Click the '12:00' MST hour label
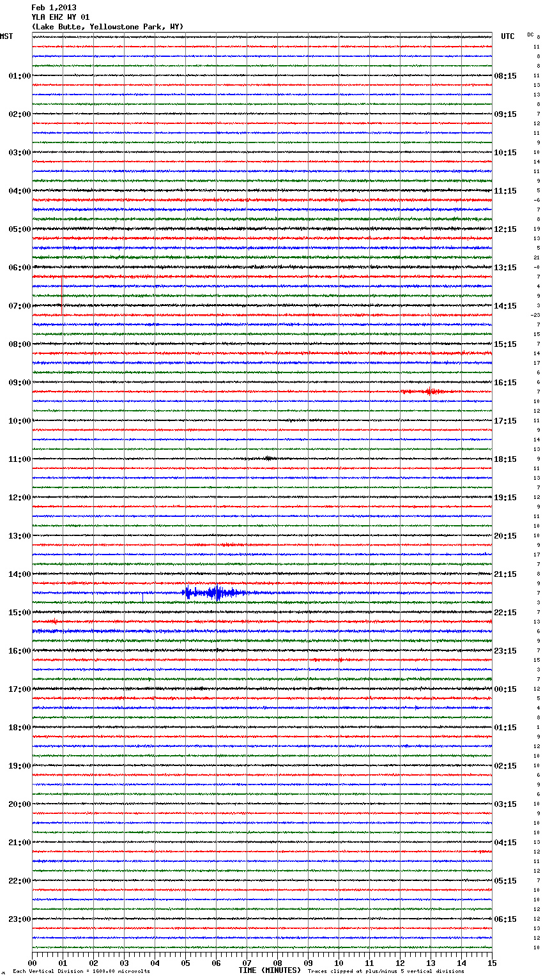The width and height of the screenshot is (543, 980). (x=20, y=498)
